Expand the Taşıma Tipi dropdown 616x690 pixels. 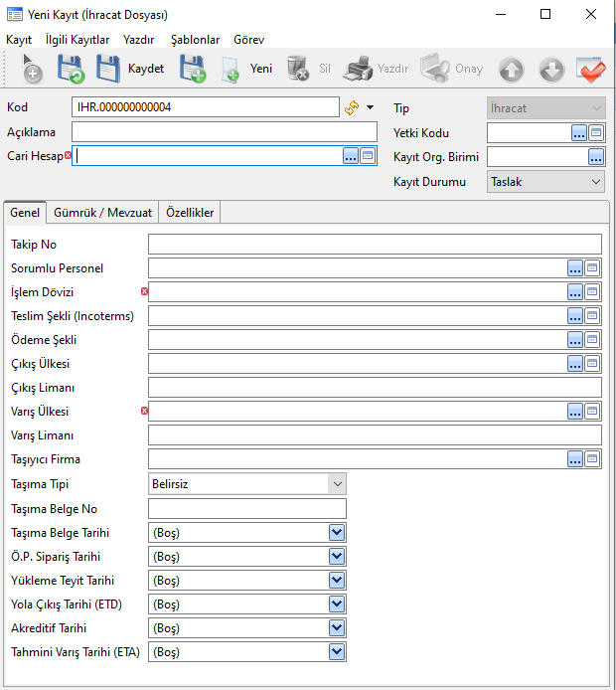point(338,483)
